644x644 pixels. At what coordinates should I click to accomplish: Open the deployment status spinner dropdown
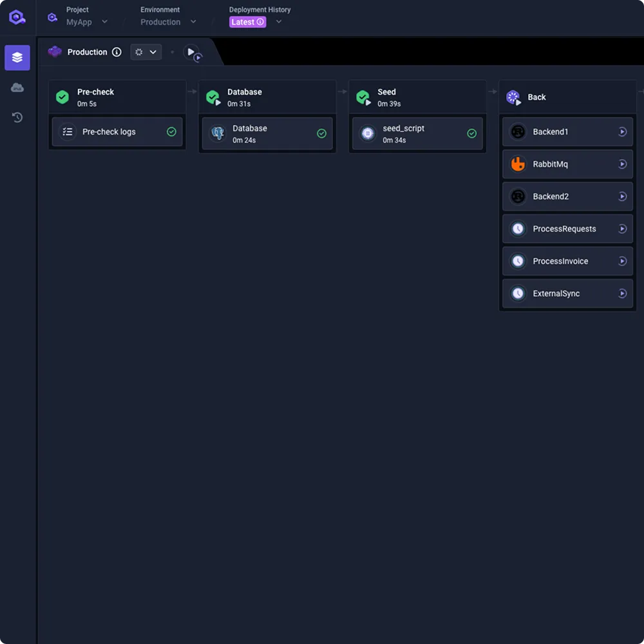click(x=146, y=52)
